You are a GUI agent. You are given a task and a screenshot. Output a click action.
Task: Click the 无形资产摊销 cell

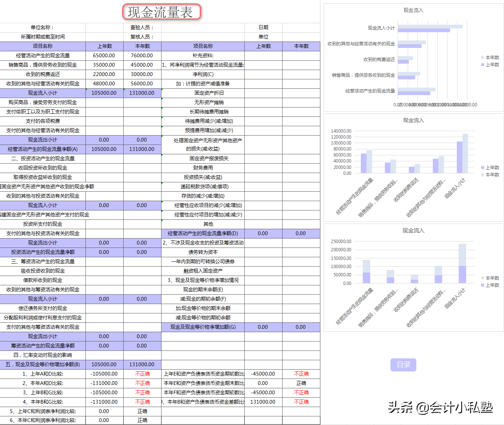point(203,102)
